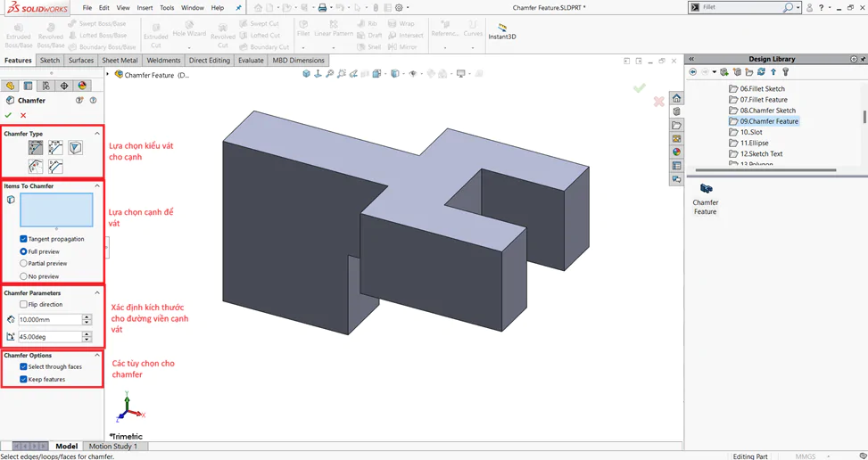Image resolution: width=868 pixels, height=460 pixels.
Task: Select the Angle Distance chamfer type icon
Action: coord(36,148)
